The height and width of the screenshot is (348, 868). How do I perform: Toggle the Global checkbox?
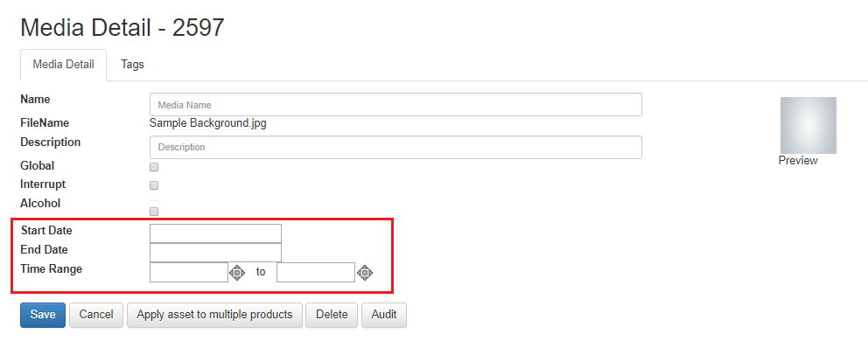(x=155, y=167)
